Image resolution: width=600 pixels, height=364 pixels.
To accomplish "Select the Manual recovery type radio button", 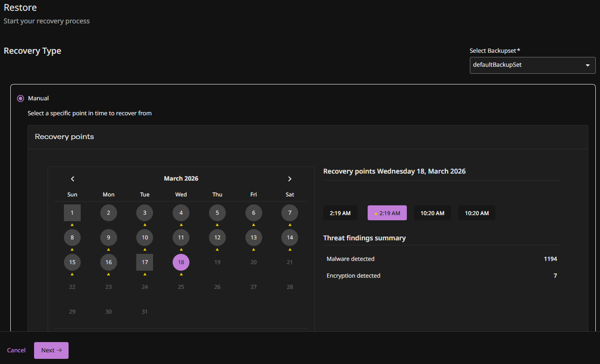I will pyautogui.click(x=21, y=98).
